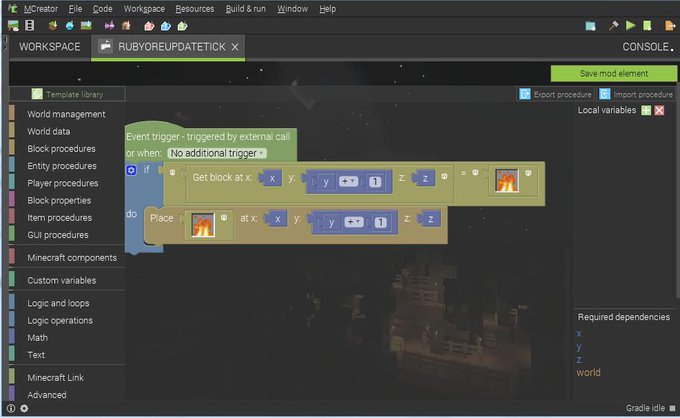Select Entity procedures category
Screen dimensions: 680x418
coord(62,166)
